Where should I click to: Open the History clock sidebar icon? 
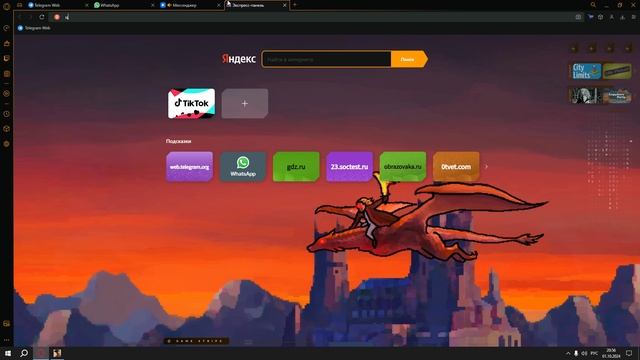(6, 114)
